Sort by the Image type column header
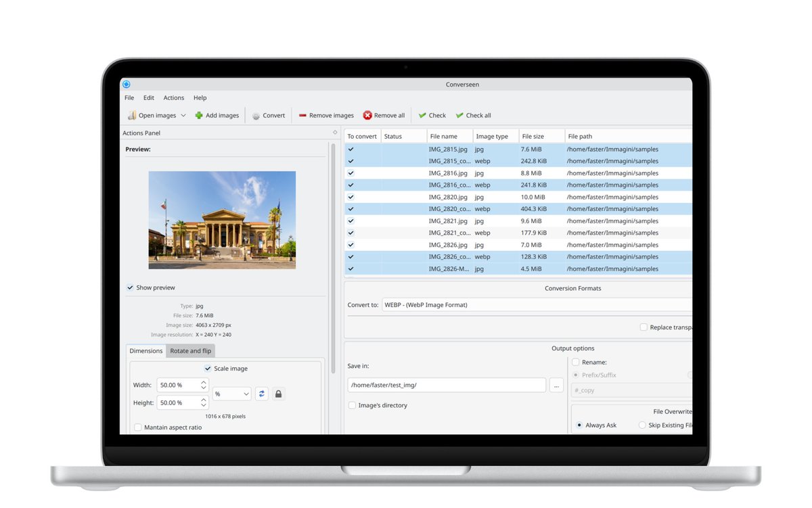Viewport: 812px width, 508px height. tap(496, 137)
